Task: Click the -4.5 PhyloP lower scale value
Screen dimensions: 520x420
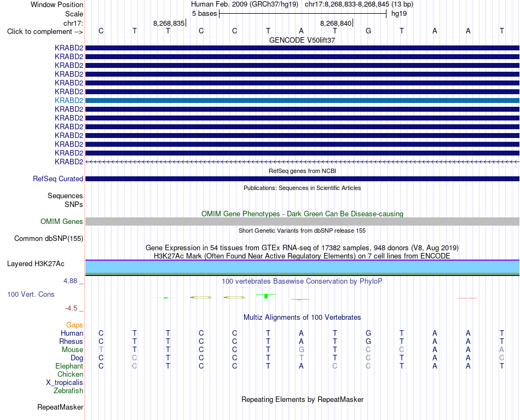Action: tap(71, 308)
